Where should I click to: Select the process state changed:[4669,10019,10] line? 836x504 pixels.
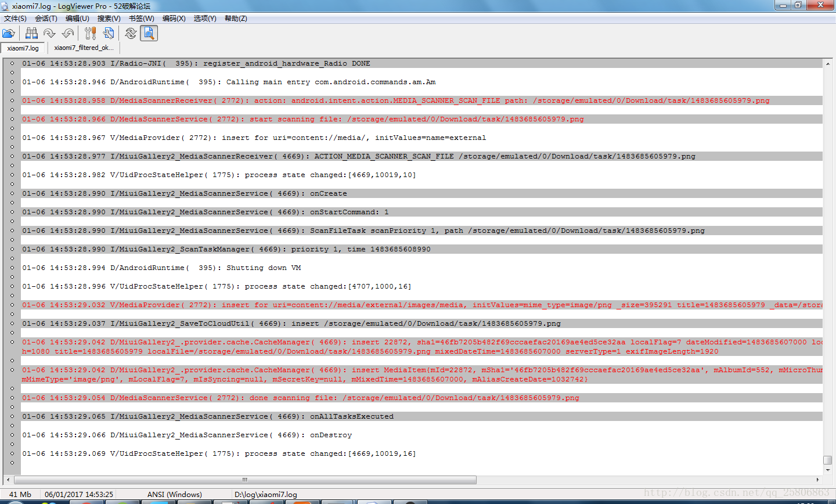click(x=422, y=175)
